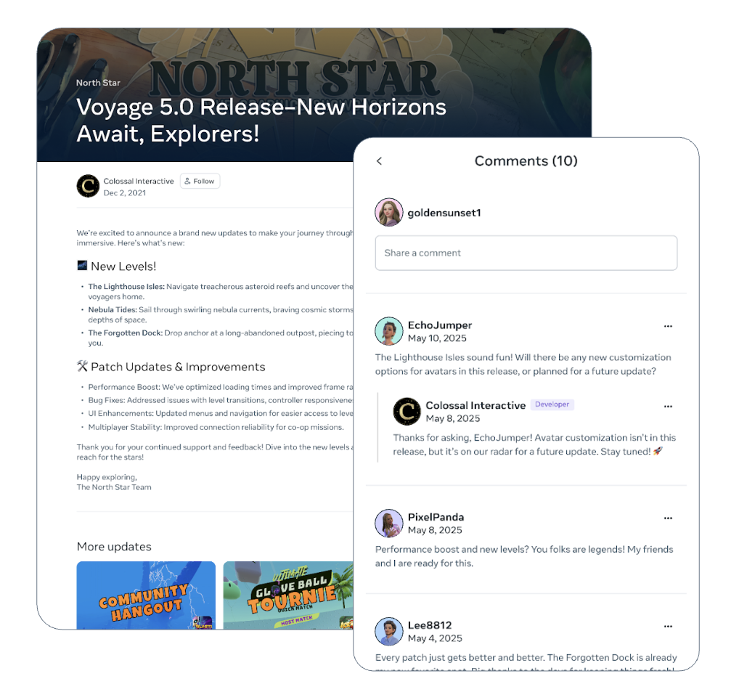This screenshot has height=700, width=739.
Task: Open the Community Hangout update thumbnail
Action: 146,595
